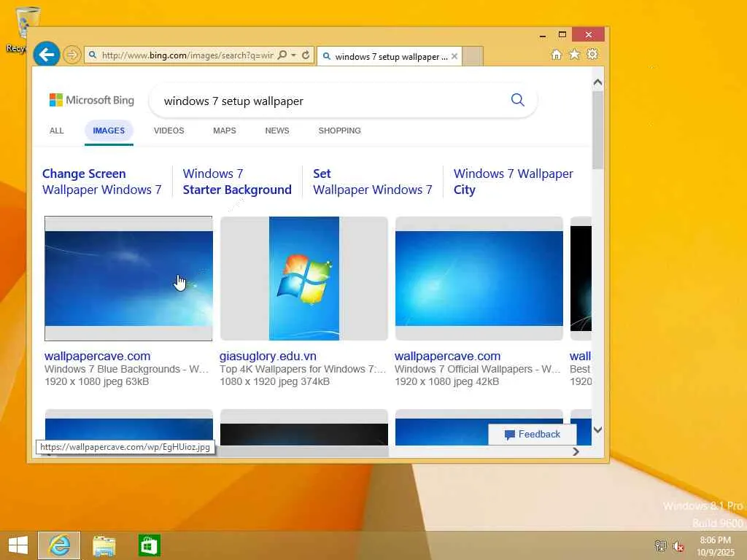
Task: Click wallpapercave.com link under Official Wallpapers image
Action: [447, 356]
